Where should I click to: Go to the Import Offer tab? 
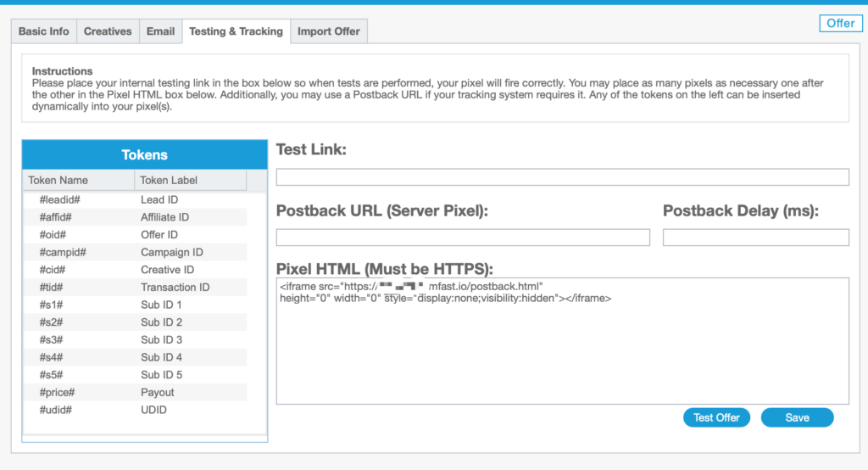328,31
